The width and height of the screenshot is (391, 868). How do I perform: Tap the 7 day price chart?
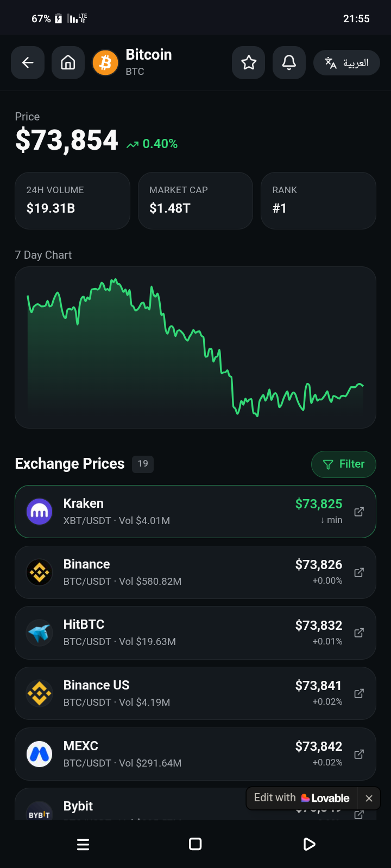tap(195, 347)
